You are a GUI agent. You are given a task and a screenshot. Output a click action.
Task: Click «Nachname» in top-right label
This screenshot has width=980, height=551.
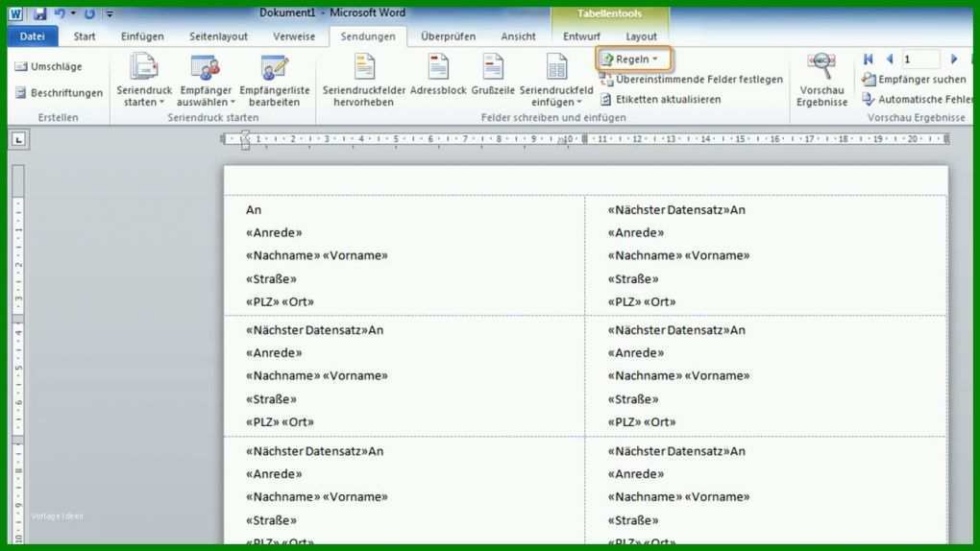pyautogui.click(x=645, y=255)
